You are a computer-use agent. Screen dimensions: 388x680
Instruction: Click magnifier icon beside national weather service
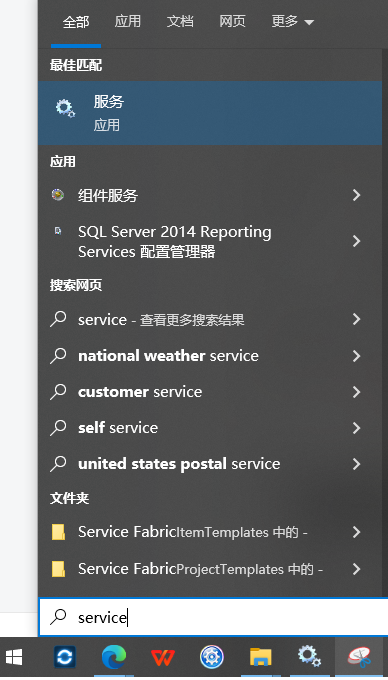coord(58,356)
